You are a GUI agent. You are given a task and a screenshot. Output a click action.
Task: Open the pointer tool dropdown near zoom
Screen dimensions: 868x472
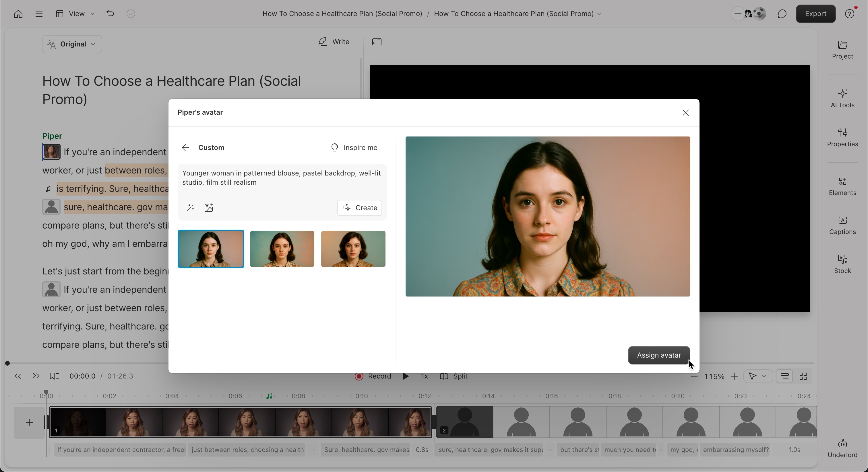(x=757, y=377)
